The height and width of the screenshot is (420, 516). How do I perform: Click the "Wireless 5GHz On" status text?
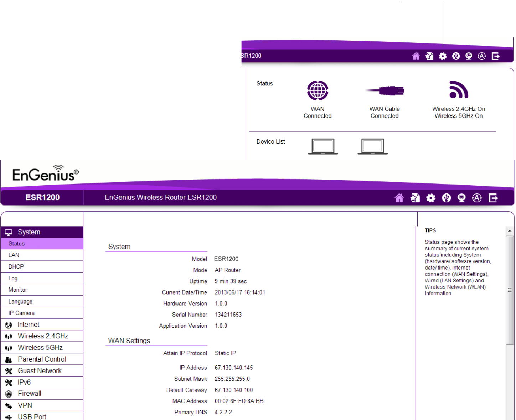459,116
